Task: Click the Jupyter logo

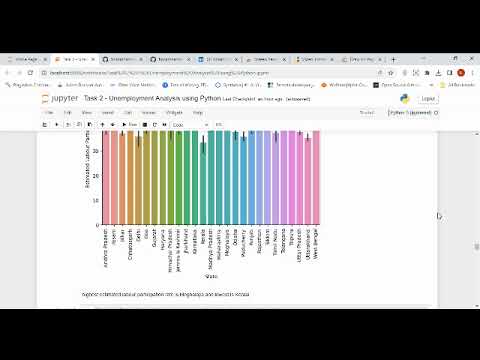Action: tap(60, 99)
